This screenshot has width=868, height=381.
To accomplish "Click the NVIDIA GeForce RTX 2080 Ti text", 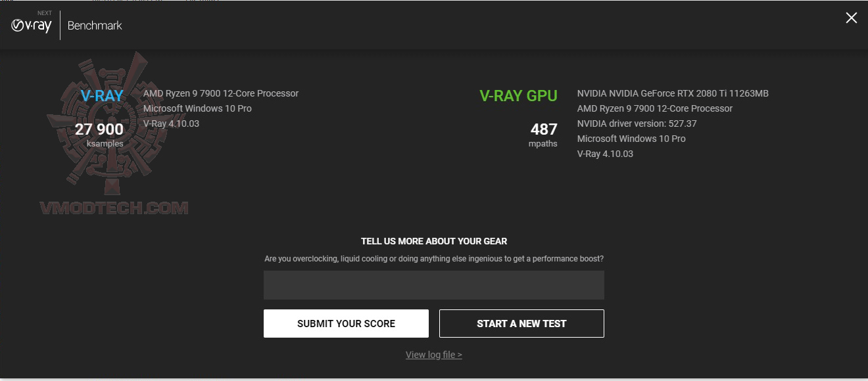I will click(673, 93).
